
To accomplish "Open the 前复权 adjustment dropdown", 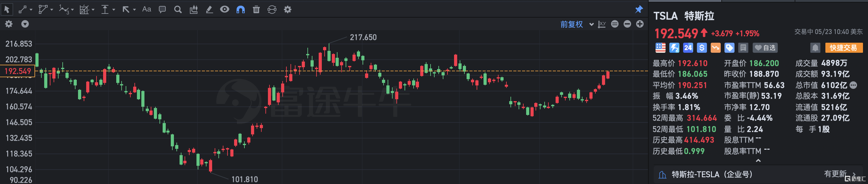I will [577, 24].
